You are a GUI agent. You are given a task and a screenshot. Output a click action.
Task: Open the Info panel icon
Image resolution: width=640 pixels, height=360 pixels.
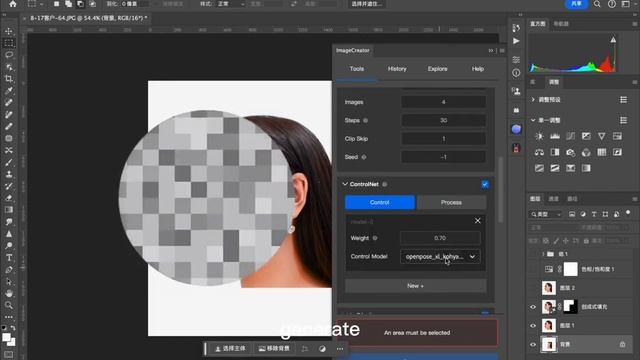516,73
